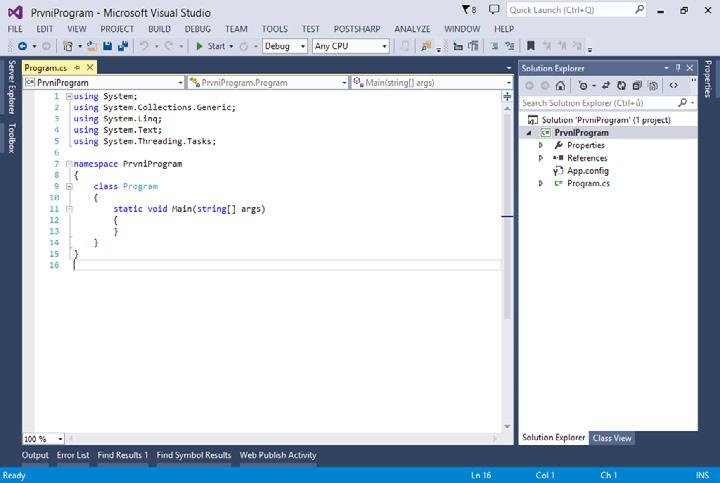Click the feedback speech bubble icon
720x483 pixels.
click(494, 9)
